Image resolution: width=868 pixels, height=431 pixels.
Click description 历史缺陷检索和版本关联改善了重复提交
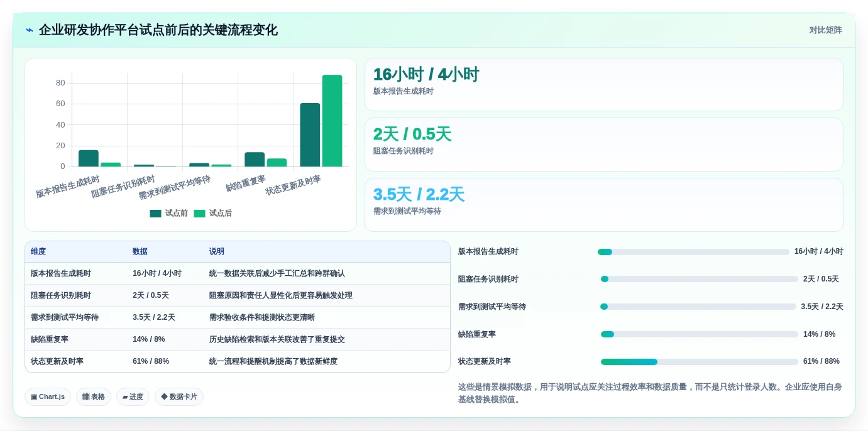277,340
